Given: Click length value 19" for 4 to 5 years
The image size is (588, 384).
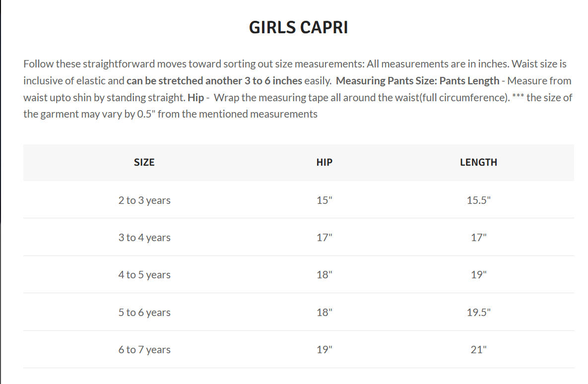Looking at the screenshot, I should tap(478, 275).
